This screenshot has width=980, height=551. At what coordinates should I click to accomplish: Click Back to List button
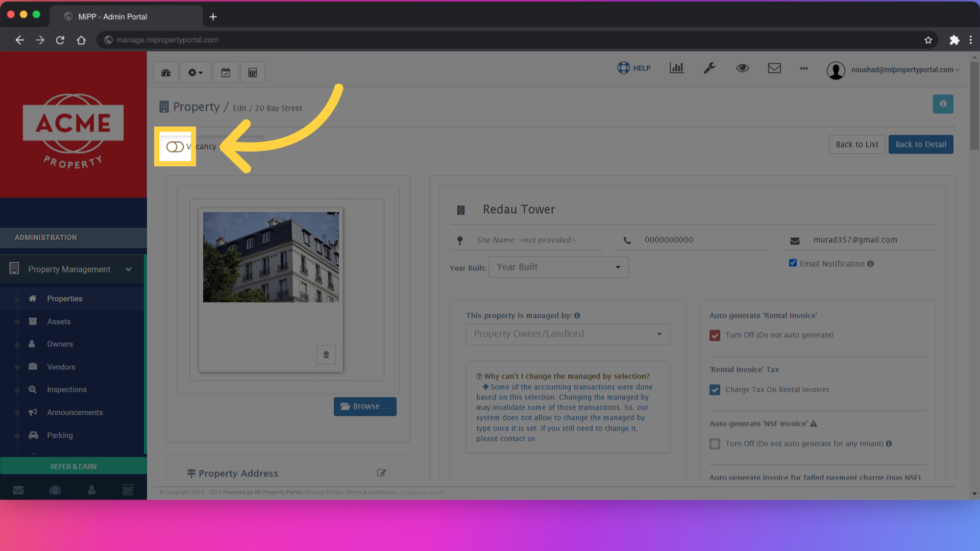point(857,144)
